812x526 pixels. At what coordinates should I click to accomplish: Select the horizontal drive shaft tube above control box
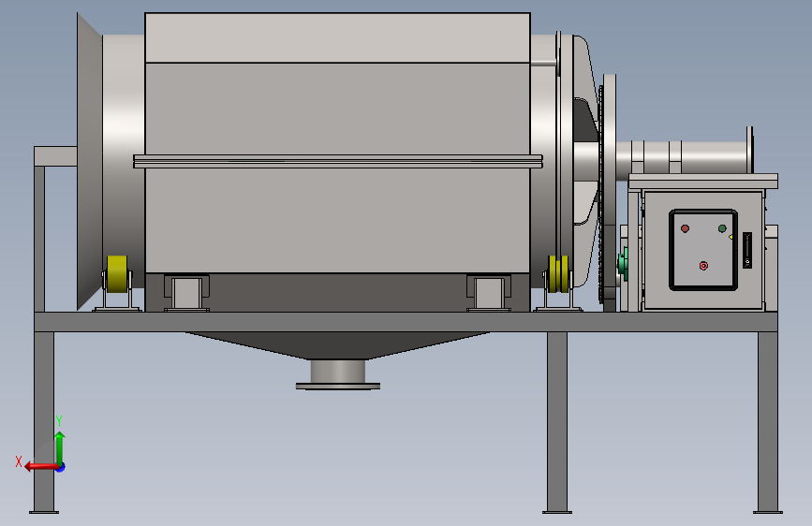click(684, 157)
